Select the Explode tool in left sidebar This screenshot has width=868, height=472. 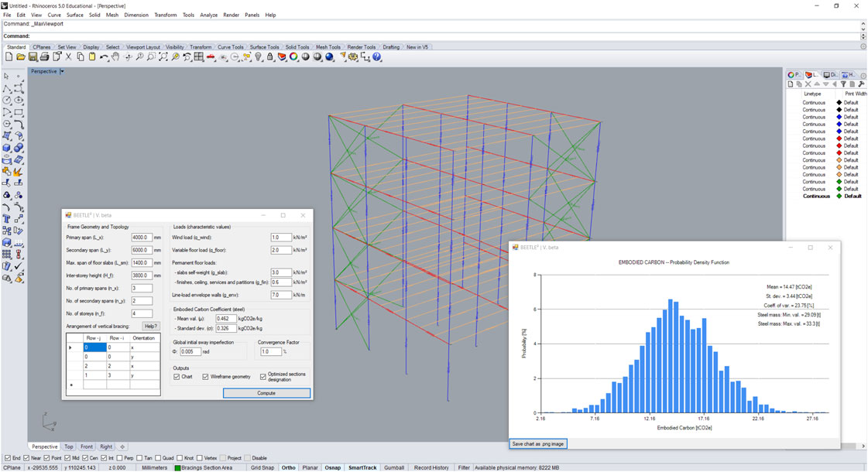click(19, 172)
